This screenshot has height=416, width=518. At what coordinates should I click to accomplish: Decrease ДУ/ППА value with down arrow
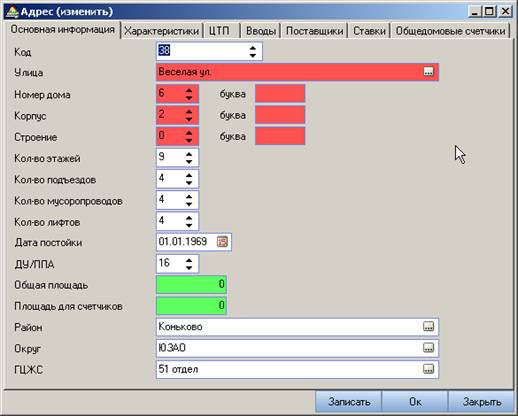pos(189,267)
